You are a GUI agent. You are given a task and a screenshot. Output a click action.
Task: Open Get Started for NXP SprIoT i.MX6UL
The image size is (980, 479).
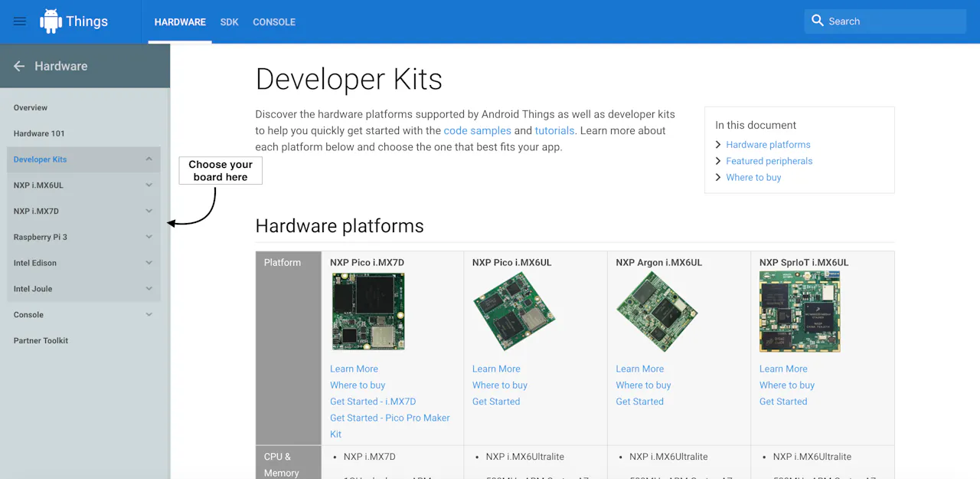coord(783,402)
